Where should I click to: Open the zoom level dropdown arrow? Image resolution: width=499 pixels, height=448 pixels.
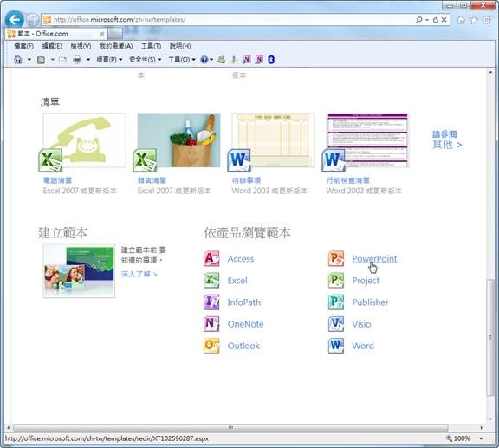481,438
